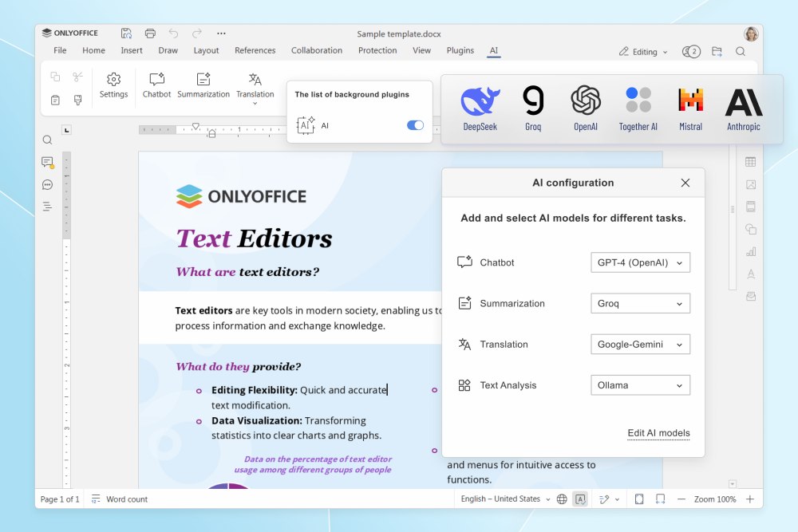
Task: Open the Translation model dropdown
Action: (x=640, y=345)
